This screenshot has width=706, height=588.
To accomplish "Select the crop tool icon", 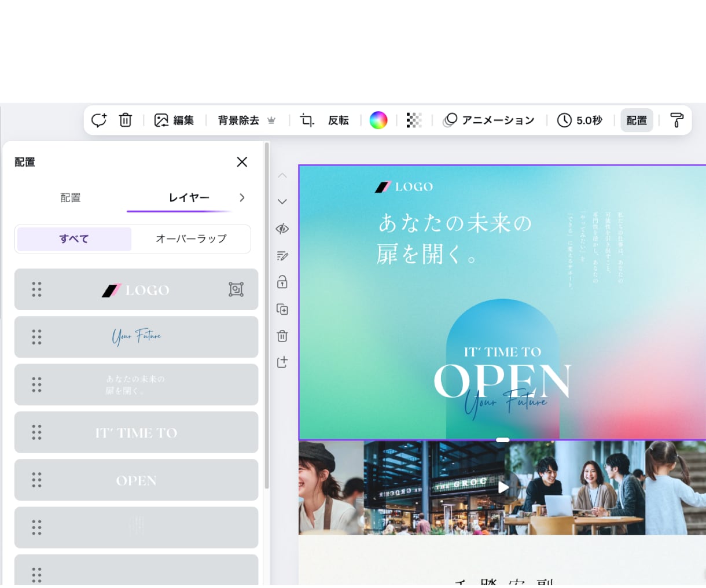I will (x=307, y=120).
